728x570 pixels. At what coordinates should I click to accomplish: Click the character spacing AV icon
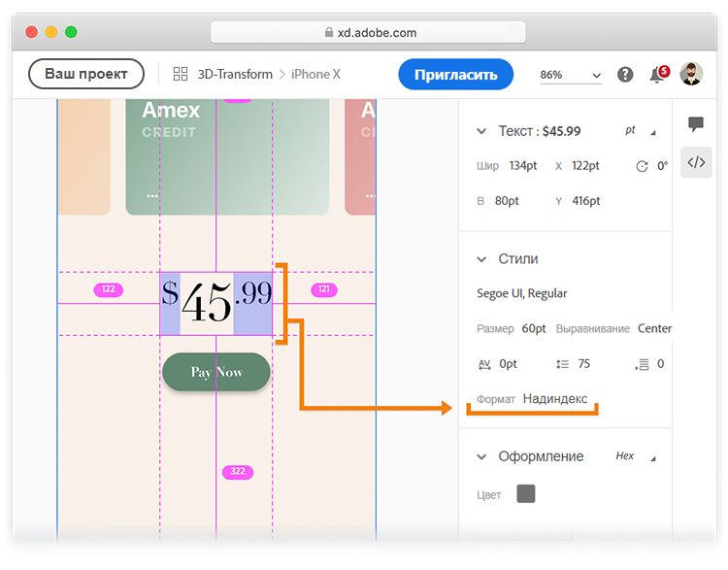484,364
